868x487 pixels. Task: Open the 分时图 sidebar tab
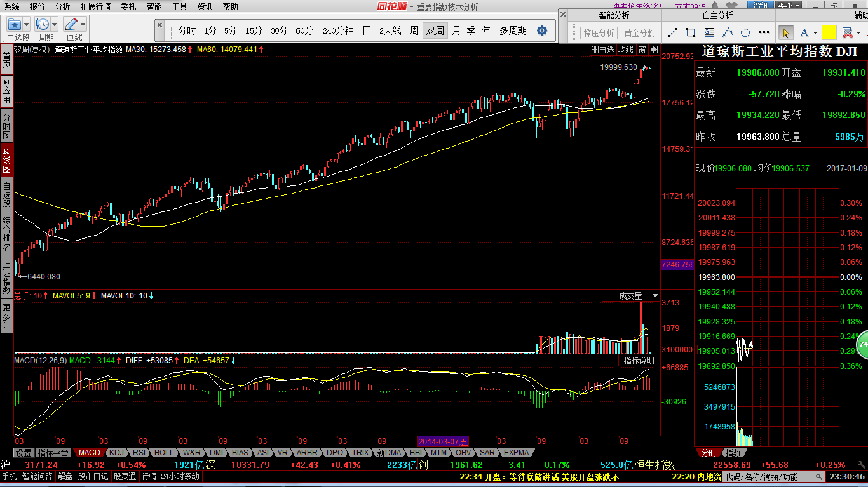(x=6, y=127)
